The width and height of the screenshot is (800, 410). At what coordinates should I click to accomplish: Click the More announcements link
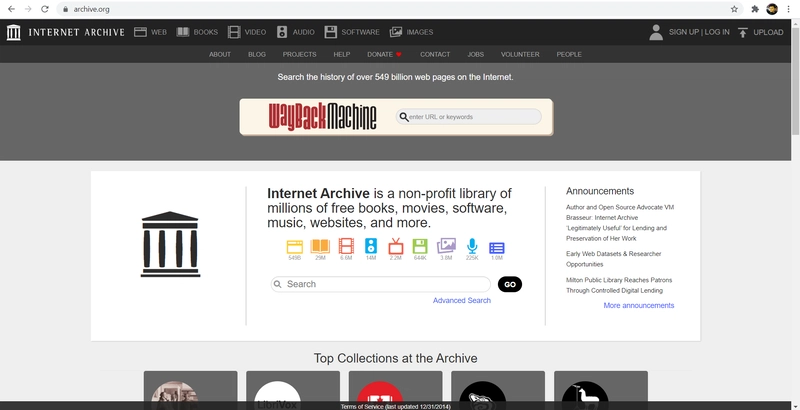[639, 305]
